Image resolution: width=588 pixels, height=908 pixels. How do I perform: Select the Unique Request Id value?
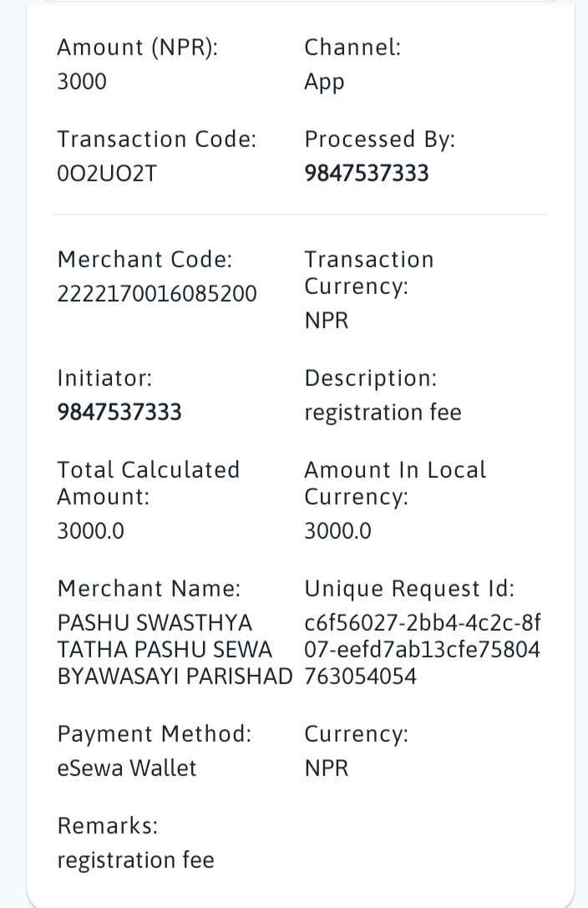click(423, 650)
